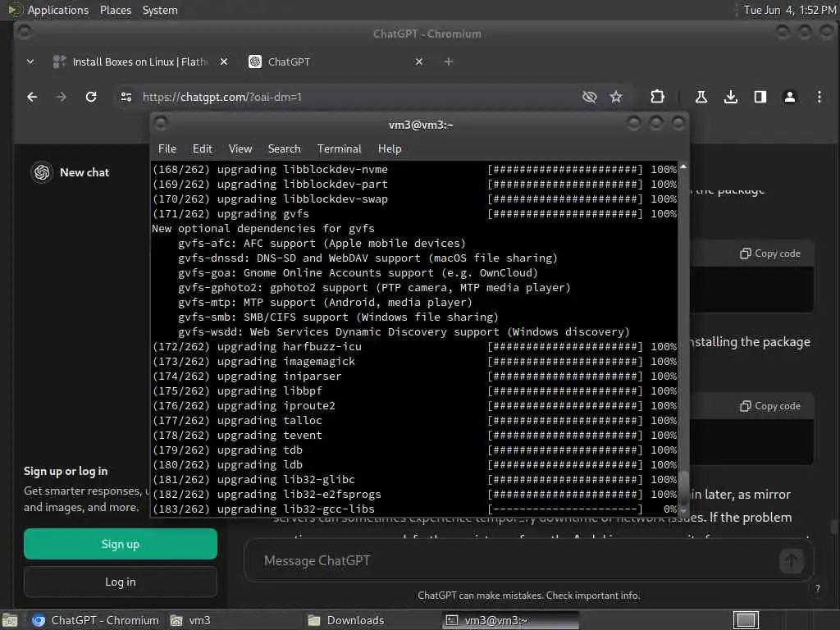This screenshot has height=630, width=840.
Task: Click the Log in button
Action: click(x=121, y=582)
